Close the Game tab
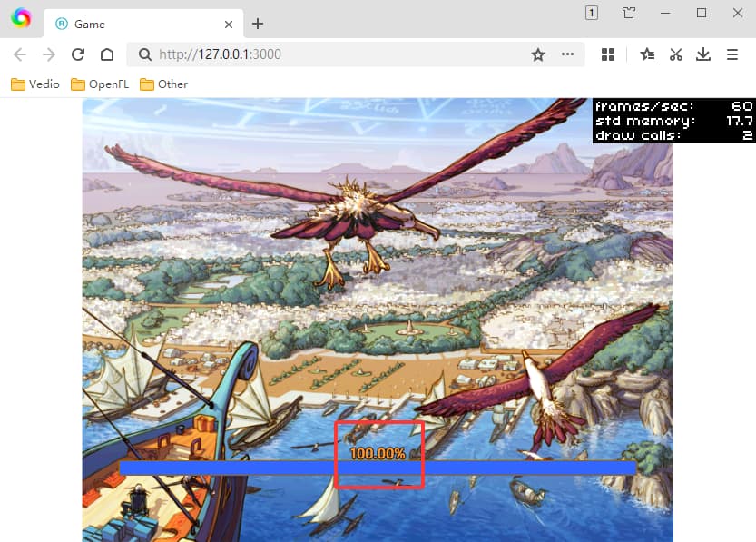The image size is (756, 542). pyautogui.click(x=229, y=25)
